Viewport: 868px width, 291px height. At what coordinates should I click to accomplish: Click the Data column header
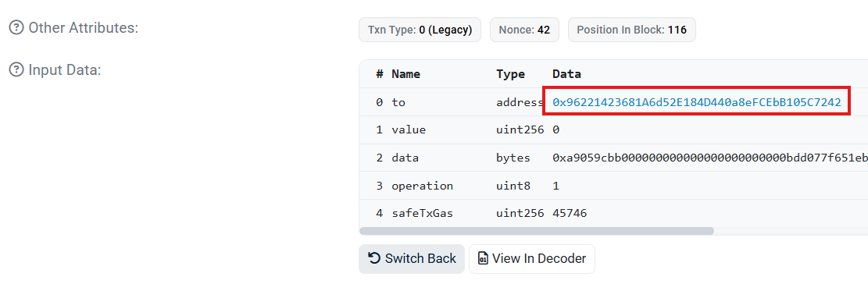click(x=567, y=74)
